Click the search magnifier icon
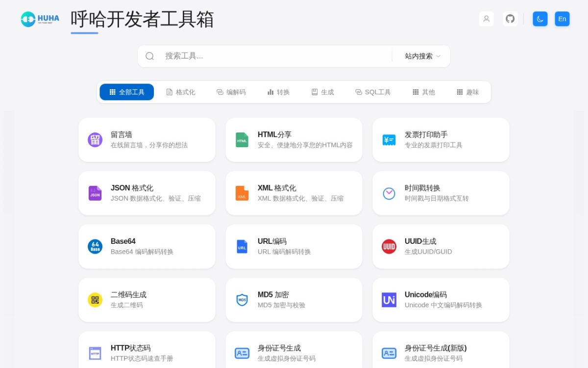 click(x=150, y=56)
